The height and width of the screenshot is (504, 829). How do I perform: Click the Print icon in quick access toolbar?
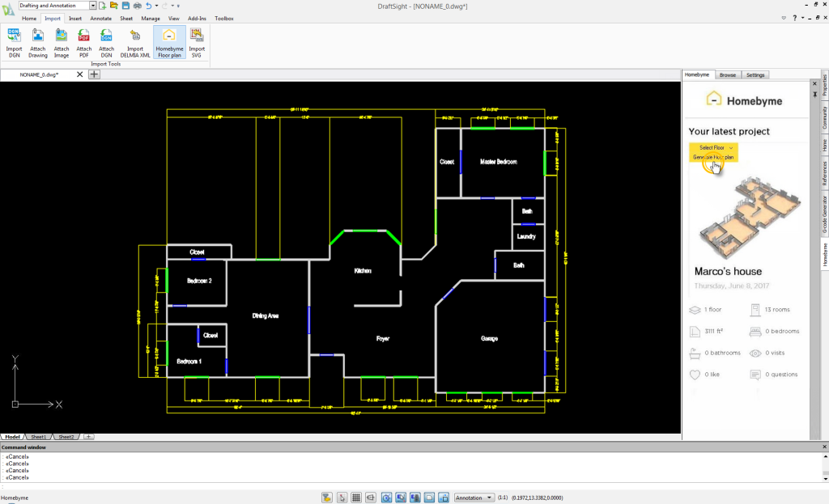click(137, 6)
